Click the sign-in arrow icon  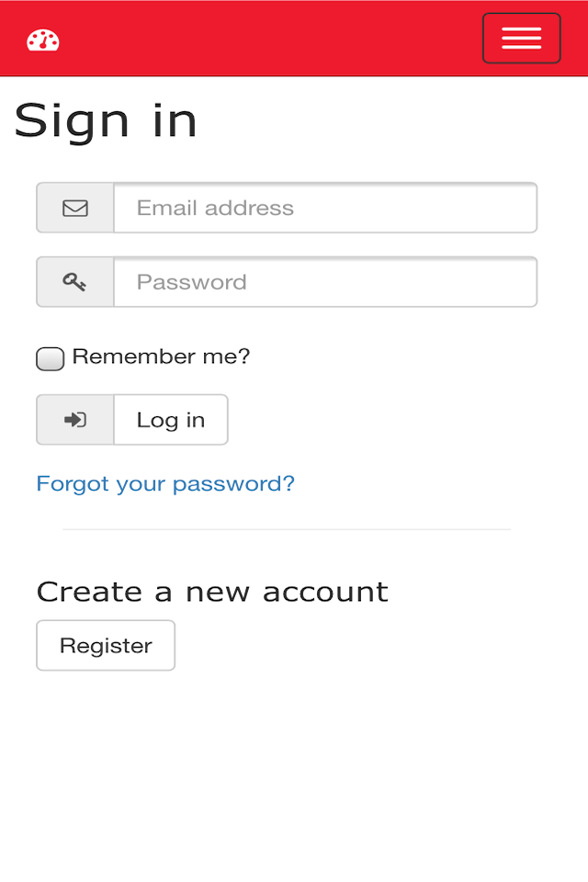click(74, 420)
